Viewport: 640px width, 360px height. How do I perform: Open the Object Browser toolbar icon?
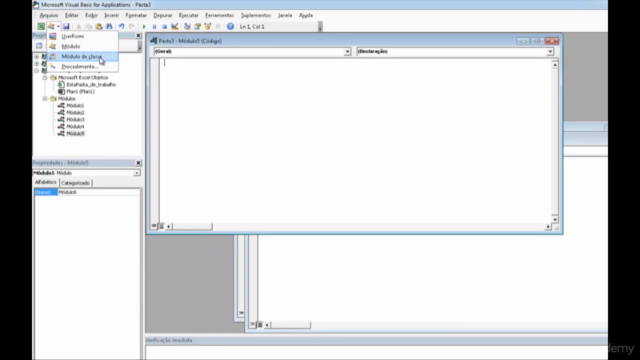pyautogui.click(x=208, y=27)
